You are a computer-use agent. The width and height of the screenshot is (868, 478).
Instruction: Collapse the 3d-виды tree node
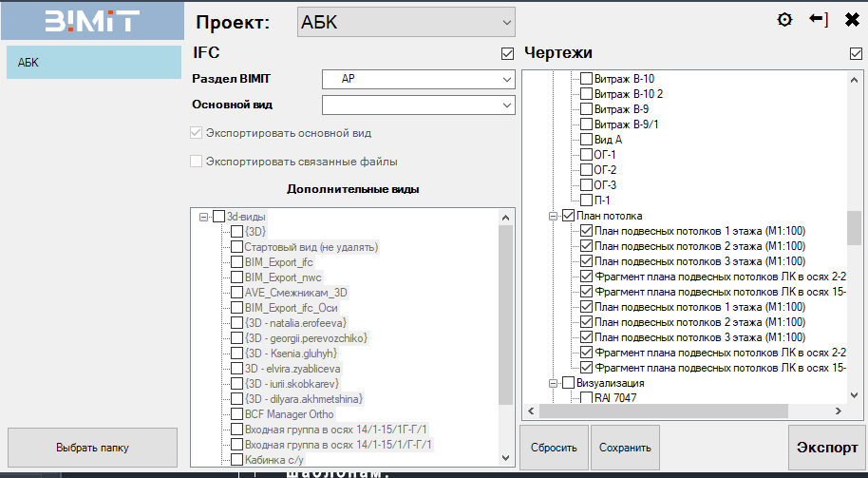click(x=204, y=217)
